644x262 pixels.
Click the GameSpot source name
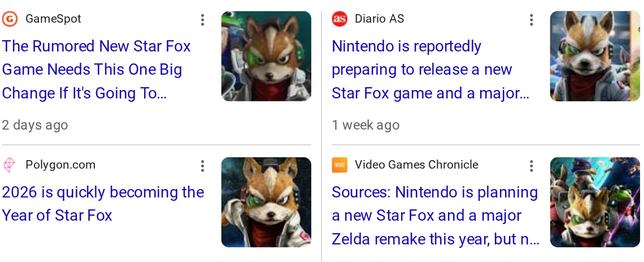pos(53,19)
